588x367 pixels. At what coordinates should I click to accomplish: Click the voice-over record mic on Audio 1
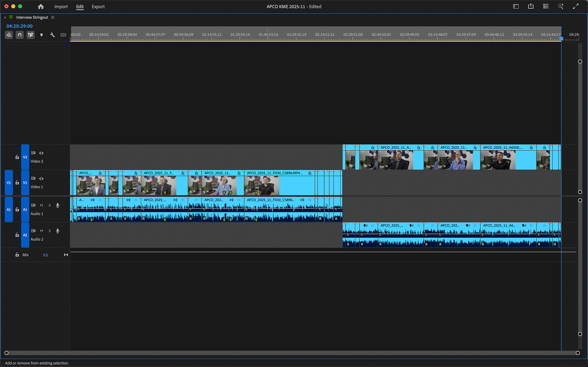click(58, 205)
